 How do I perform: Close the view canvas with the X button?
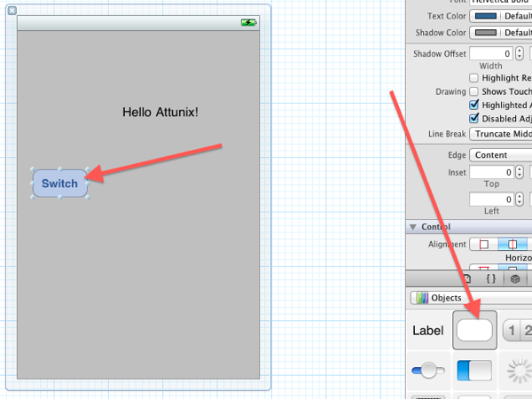pyautogui.click(x=12, y=11)
